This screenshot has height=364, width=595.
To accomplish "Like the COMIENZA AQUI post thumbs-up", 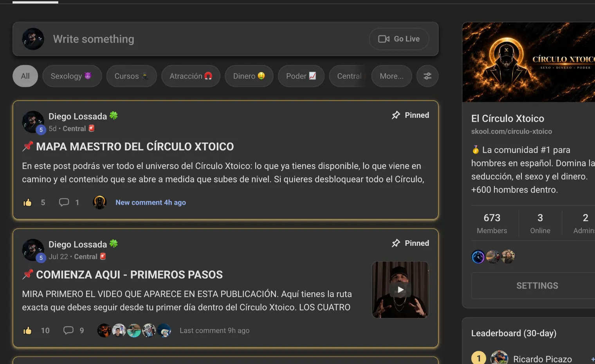I will [27, 330].
